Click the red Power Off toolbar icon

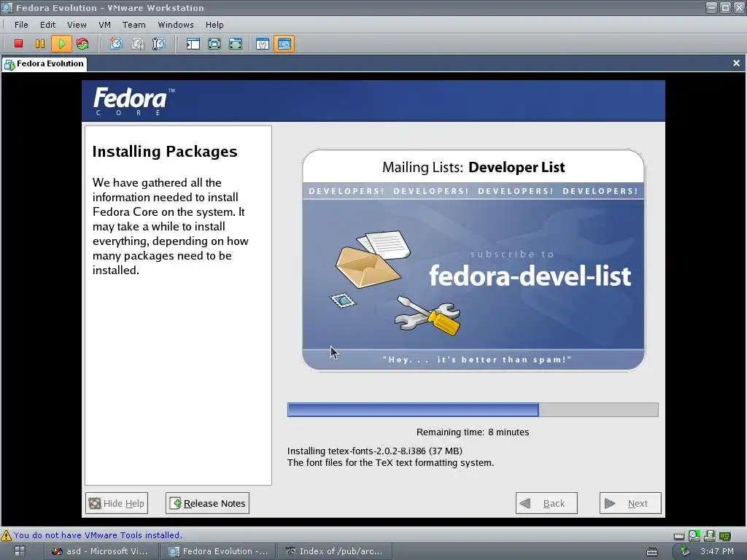18,44
